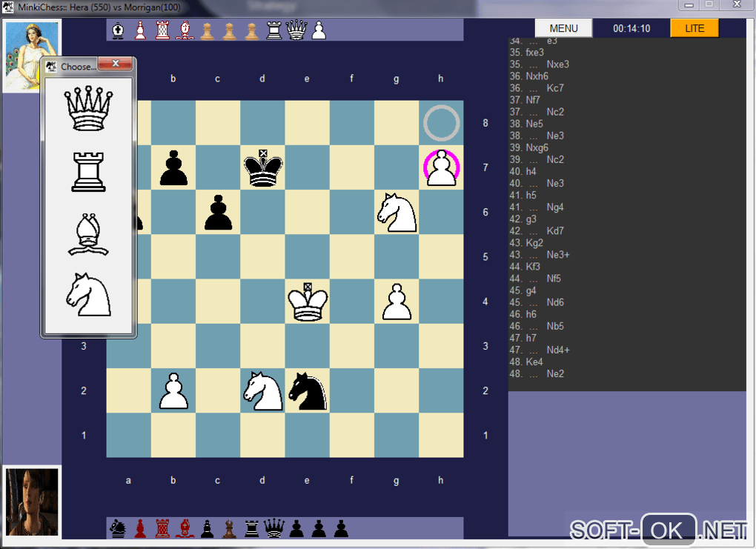This screenshot has height=549, width=756.
Task: Select knight in the Choose dialog
Action: [x=88, y=294]
